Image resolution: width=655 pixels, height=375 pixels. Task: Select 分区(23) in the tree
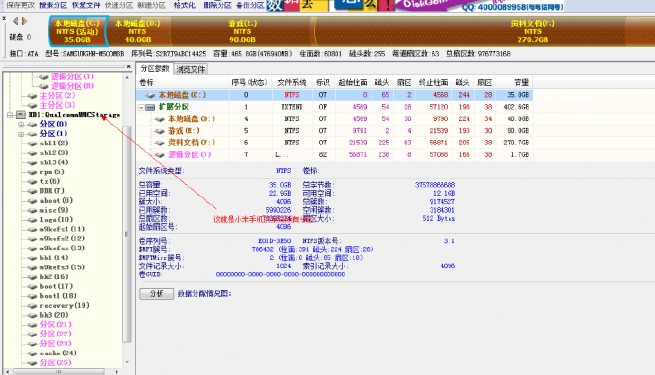click(x=56, y=344)
